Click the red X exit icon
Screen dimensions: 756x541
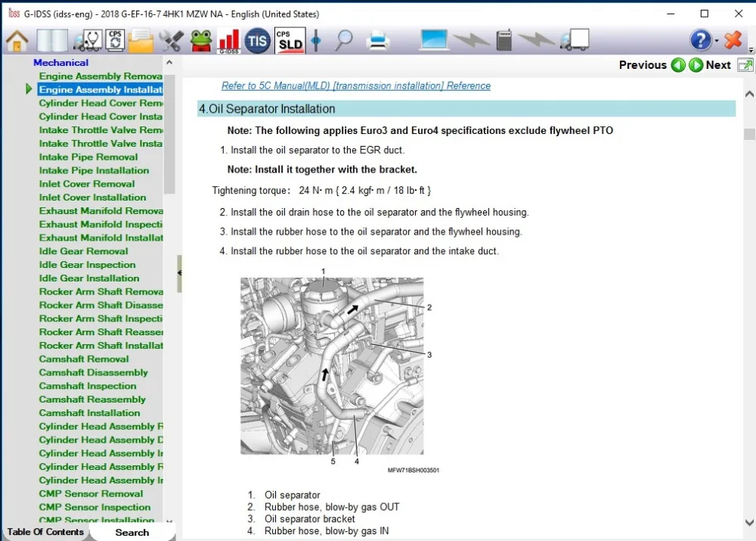tap(733, 40)
